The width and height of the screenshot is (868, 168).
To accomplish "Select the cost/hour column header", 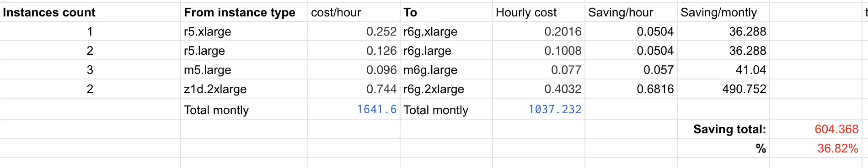I will (354, 12).
